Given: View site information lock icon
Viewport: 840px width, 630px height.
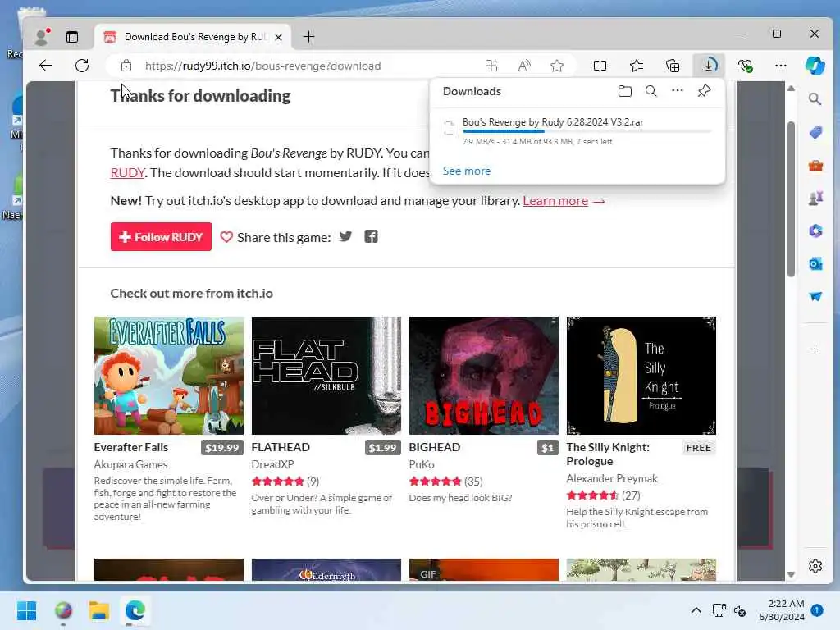Looking at the screenshot, I should pos(126,66).
